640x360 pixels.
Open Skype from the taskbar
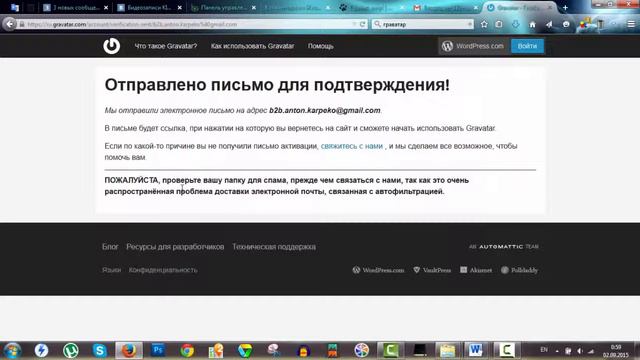click(100, 350)
